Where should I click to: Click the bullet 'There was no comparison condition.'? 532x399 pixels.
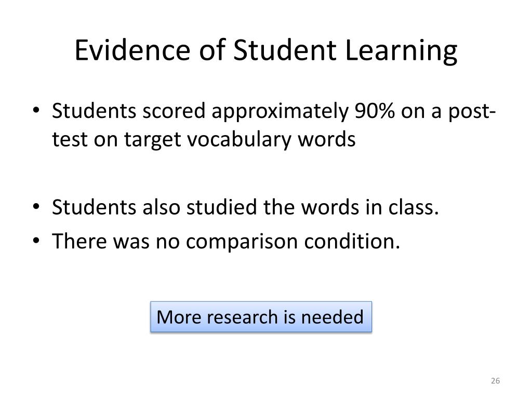coord(226,241)
